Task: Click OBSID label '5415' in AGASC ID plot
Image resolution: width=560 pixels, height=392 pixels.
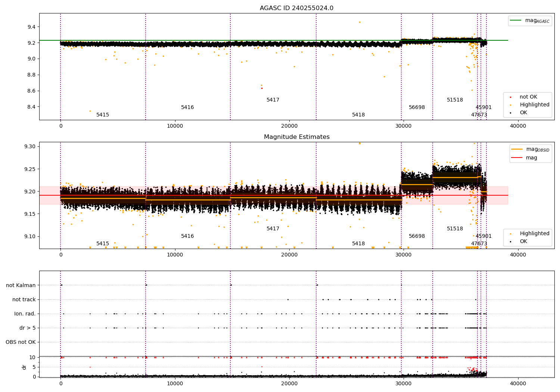Action: pos(103,115)
